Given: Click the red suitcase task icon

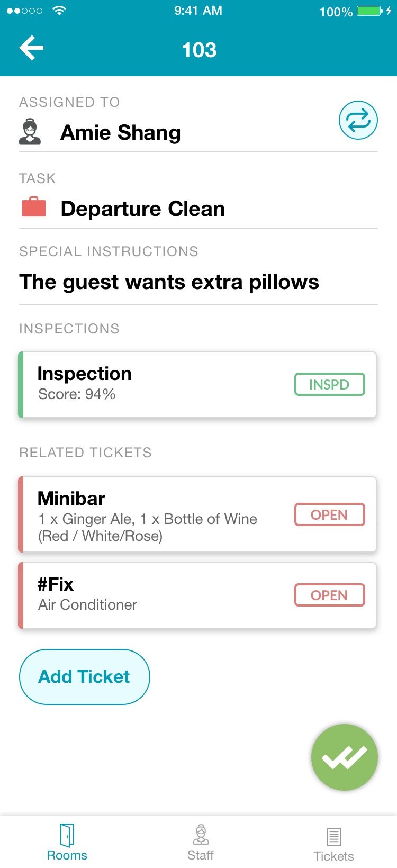Looking at the screenshot, I should tap(33, 207).
